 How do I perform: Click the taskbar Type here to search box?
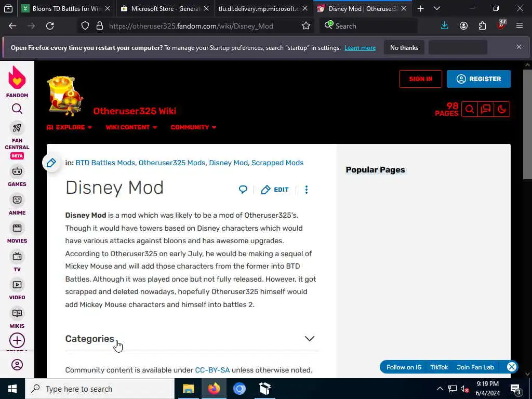pyautogui.click(x=99, y=389)
